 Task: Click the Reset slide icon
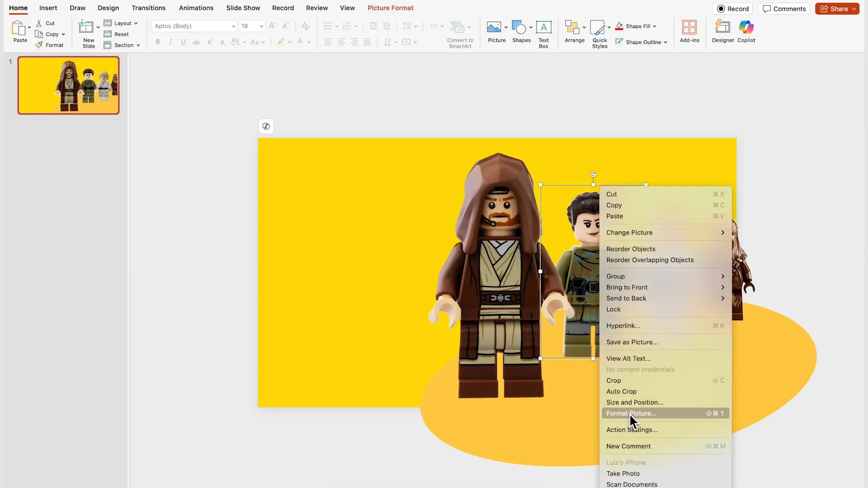108,34
